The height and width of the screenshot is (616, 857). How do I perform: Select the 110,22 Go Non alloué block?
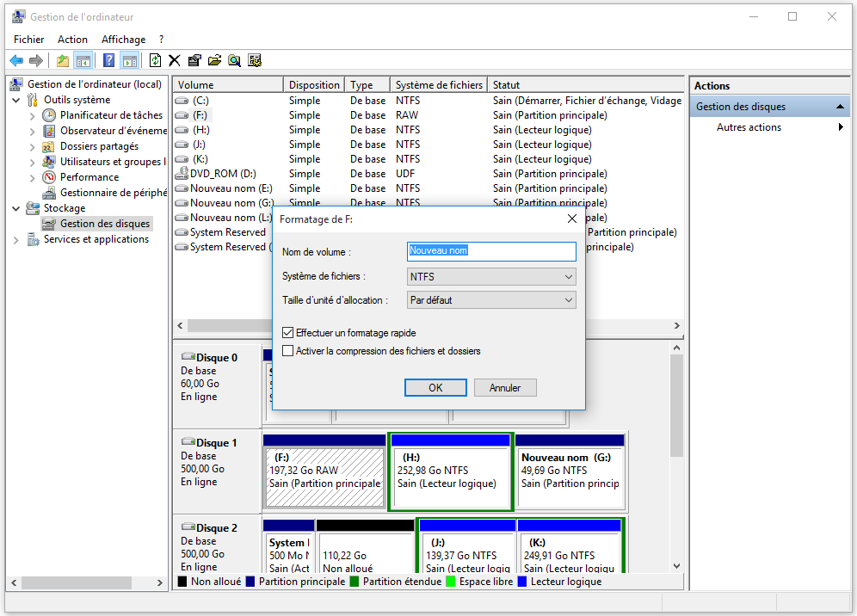pos(365,546)
